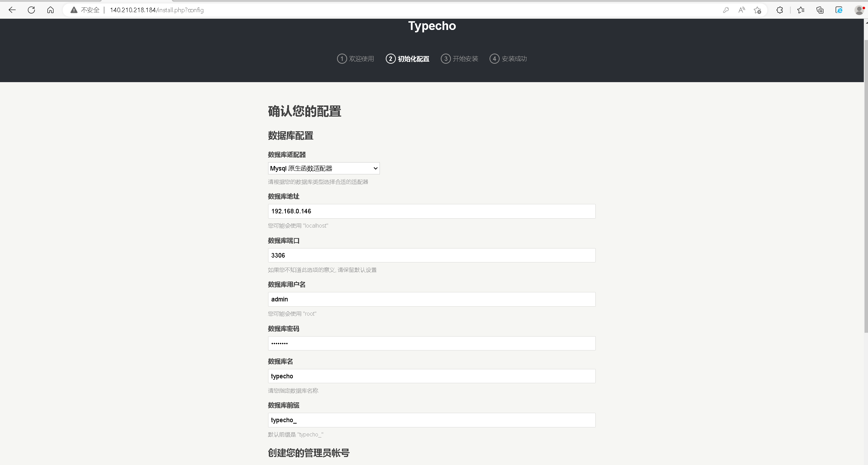The height and width of the screenshot is (465, 868).
Task: Click the not-secure warning triangle icon
Action: (74, 10)
